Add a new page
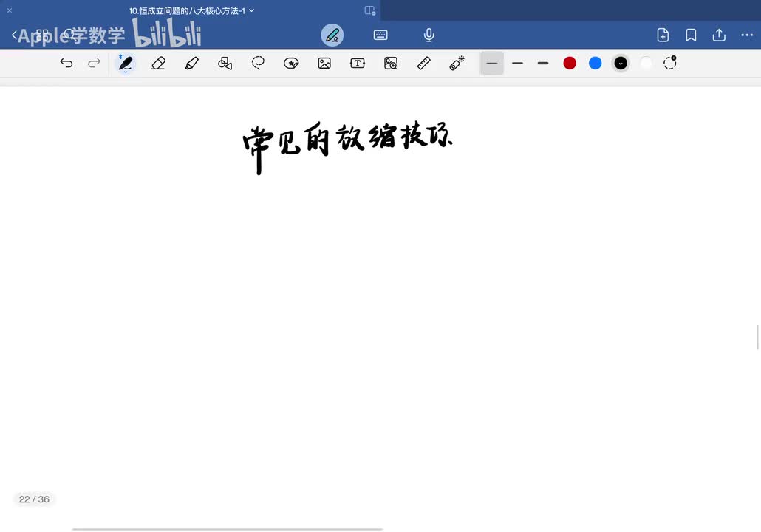The height and width of the screenshot is (532, 761). (663, 35)
